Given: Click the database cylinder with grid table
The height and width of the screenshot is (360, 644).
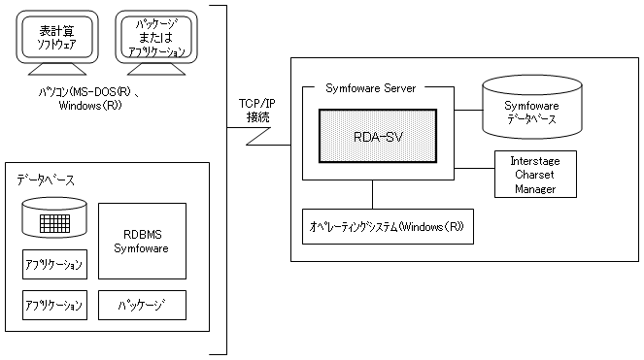Looking at the screenshot, I should (54, 217).
